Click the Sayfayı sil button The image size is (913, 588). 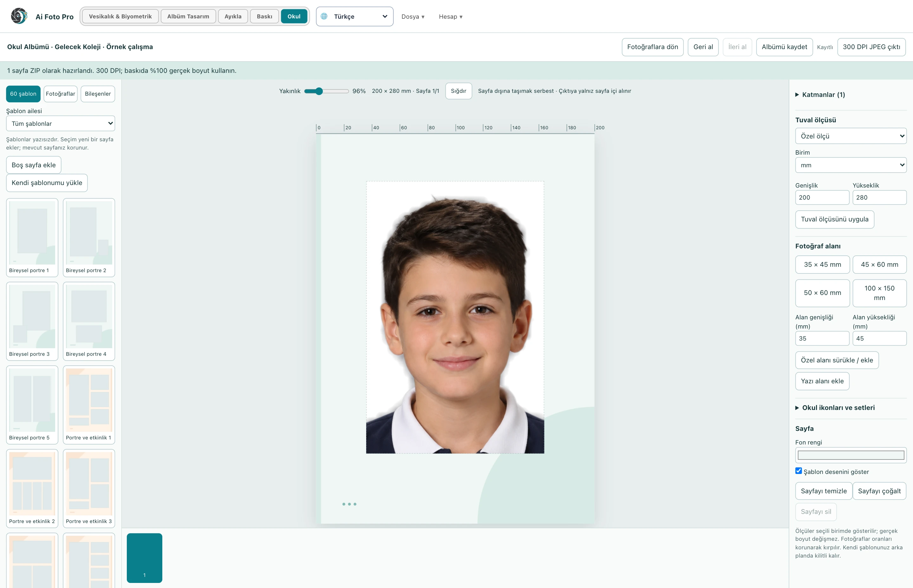pyautogui.click(x=816, y=512)
